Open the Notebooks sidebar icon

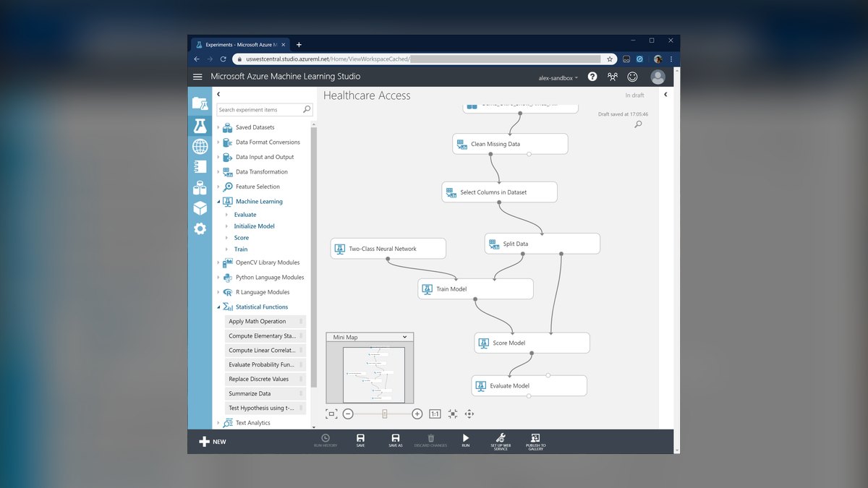200,167
